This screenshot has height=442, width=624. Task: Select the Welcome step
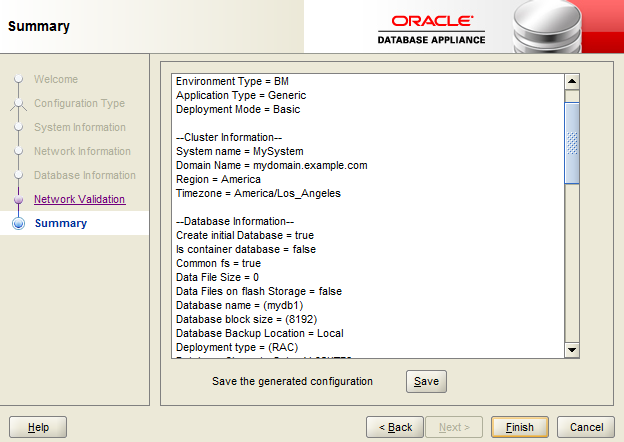pyautogui.click(x=56, y=79)
